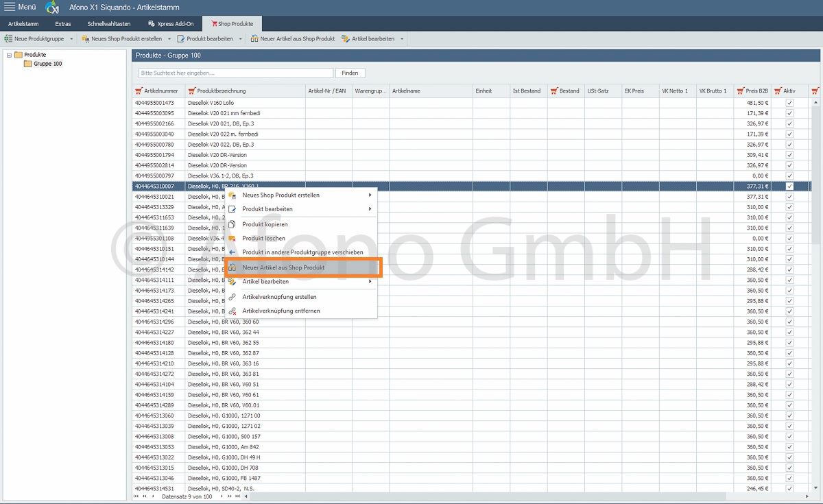Screen dimensions: 823x504
Task: Go to first record in navigator
Action: pyautogui.click(x=136, y=496)
